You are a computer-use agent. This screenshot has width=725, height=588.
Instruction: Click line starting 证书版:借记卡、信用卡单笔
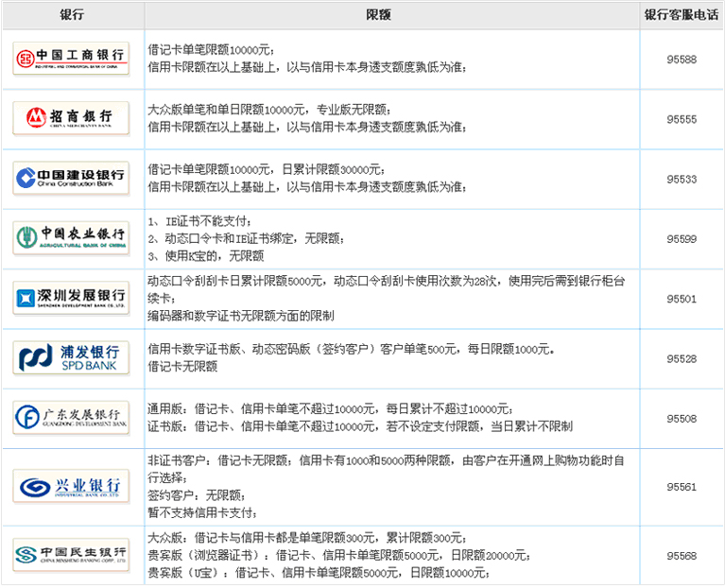point(360,426)
